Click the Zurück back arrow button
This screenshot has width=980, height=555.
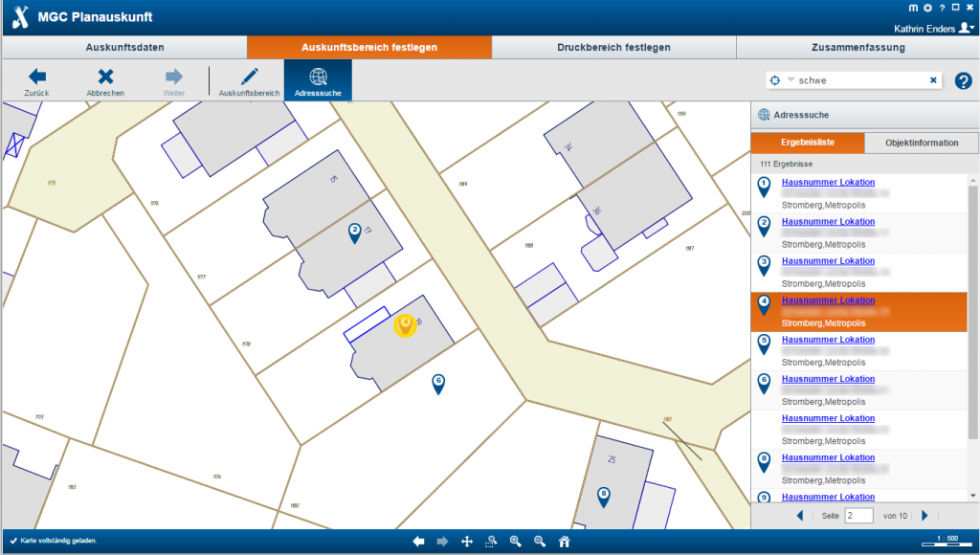pos(36,80)
